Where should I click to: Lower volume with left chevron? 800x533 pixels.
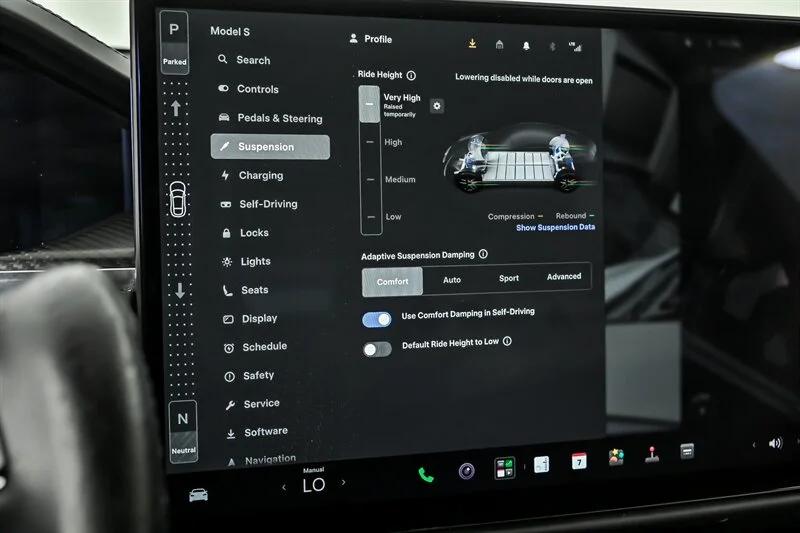tap(754, 445)
